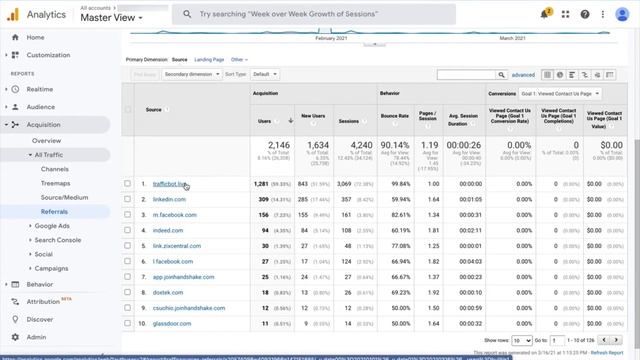640x360 pixels.
Task: Check the l.facebook.com row checkbox
Action: pyautogui.click(x=128, y=261)
